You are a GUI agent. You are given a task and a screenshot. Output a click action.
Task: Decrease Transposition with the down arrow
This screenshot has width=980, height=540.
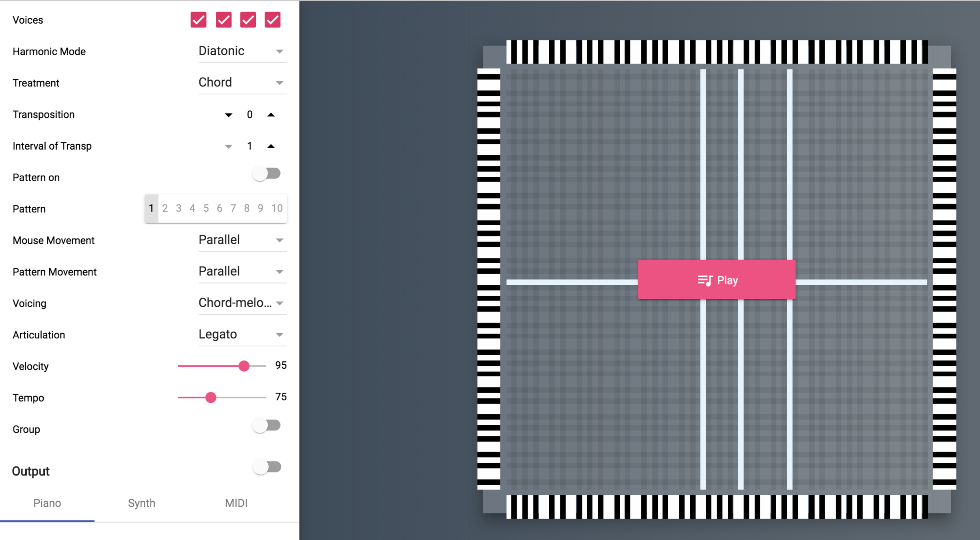pos(228,115)
